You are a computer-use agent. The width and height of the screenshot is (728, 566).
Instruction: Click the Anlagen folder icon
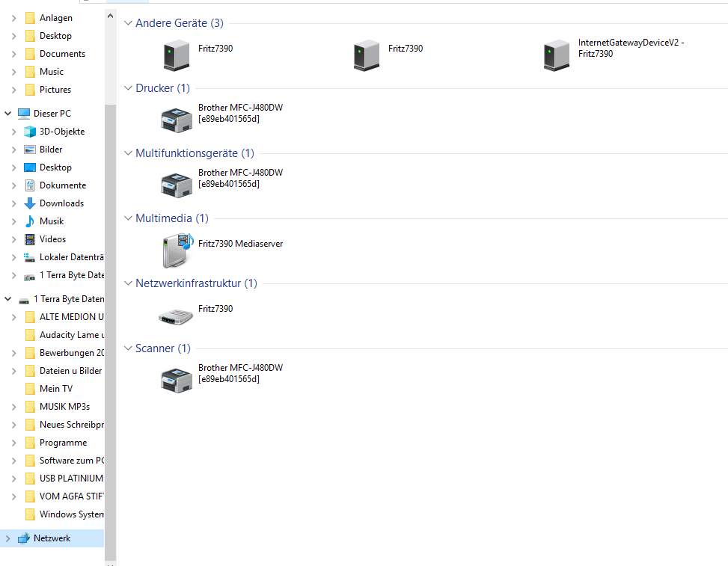30,18
